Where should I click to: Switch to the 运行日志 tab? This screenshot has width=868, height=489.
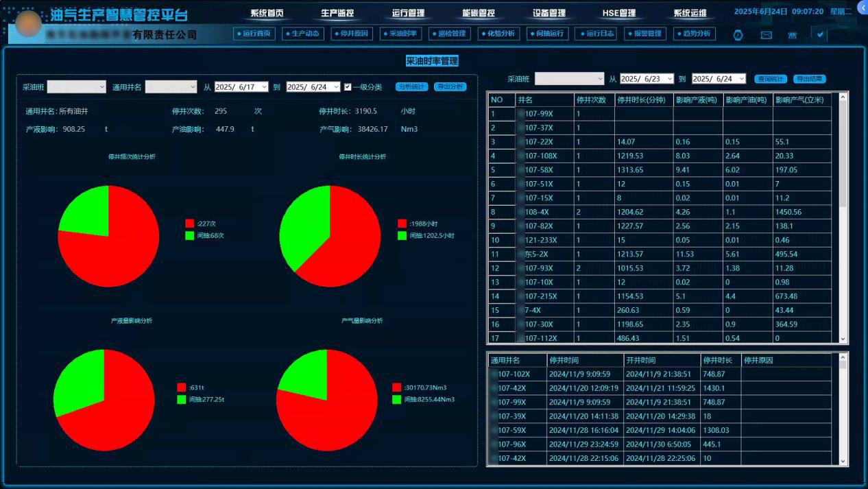[596, 34]
